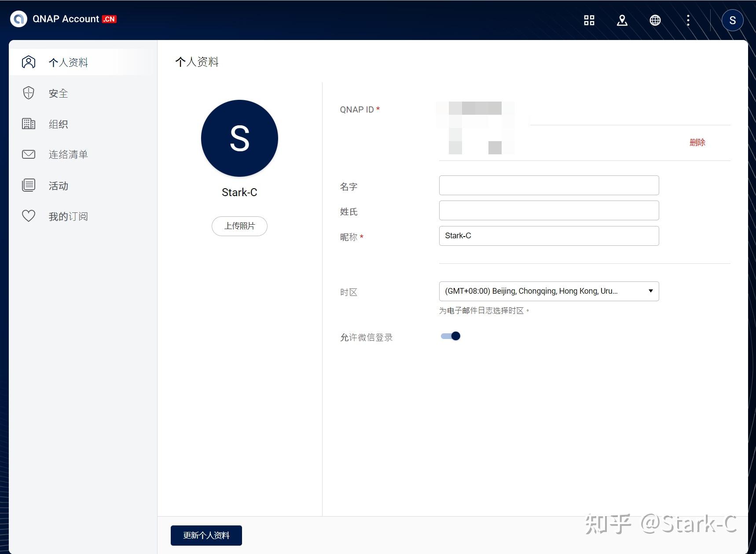
Task: Click the timezone dropdown arrow
Action: [650, 291]
